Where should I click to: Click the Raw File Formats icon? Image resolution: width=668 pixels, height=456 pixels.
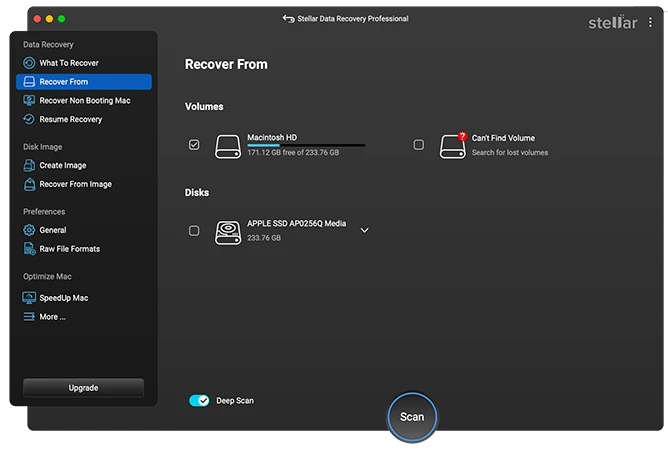(29, 249)
